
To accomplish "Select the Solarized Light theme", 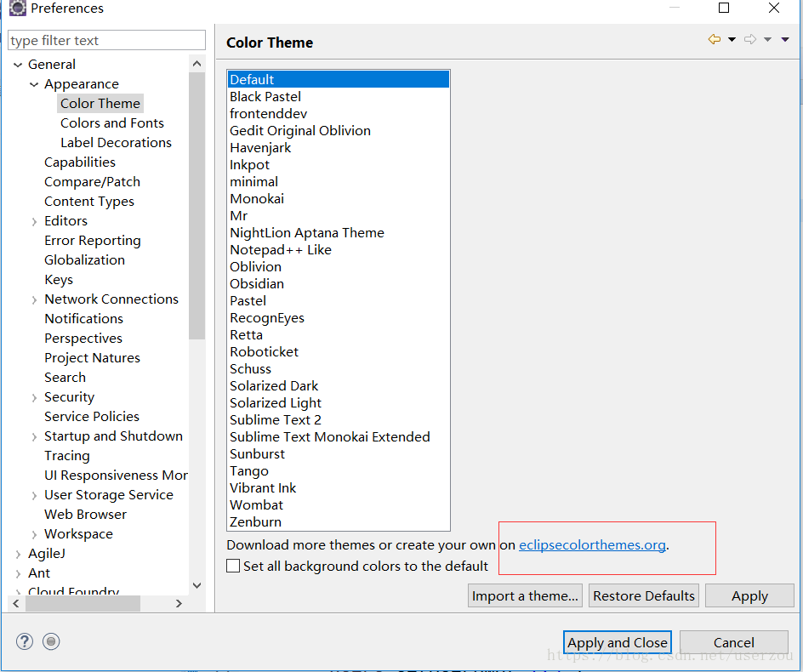I will tap(339, 402).
